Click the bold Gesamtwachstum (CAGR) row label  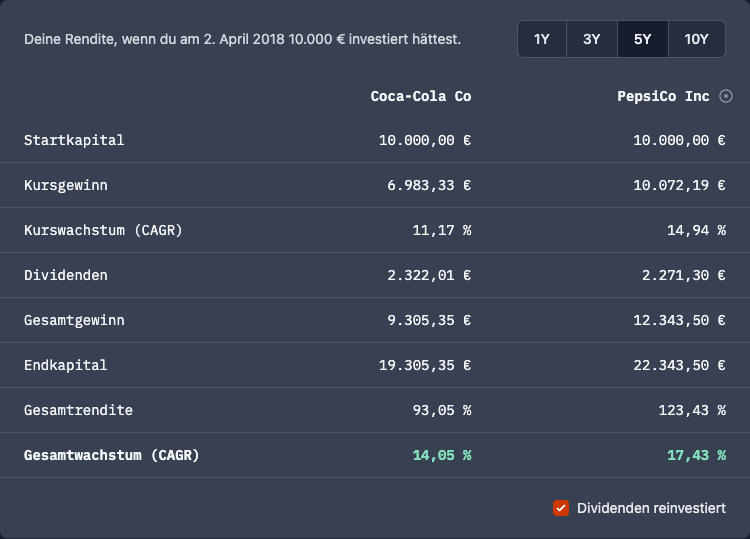coord(112,455)
